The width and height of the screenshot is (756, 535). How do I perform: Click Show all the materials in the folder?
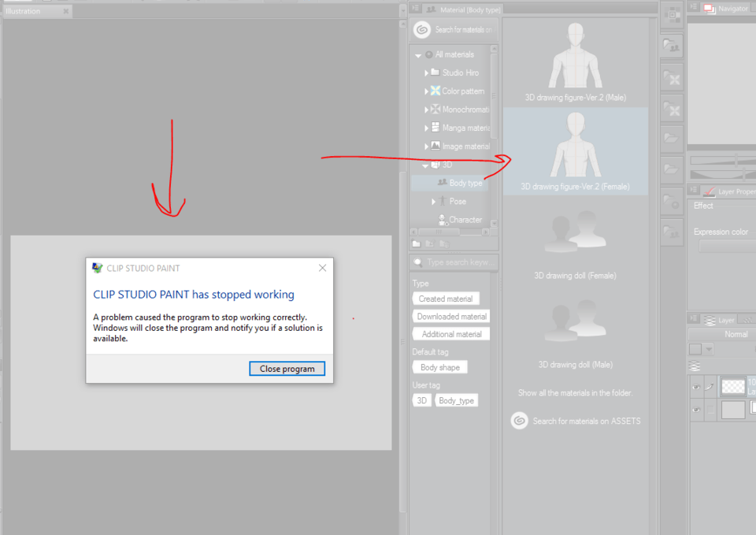tap(575, 392)
